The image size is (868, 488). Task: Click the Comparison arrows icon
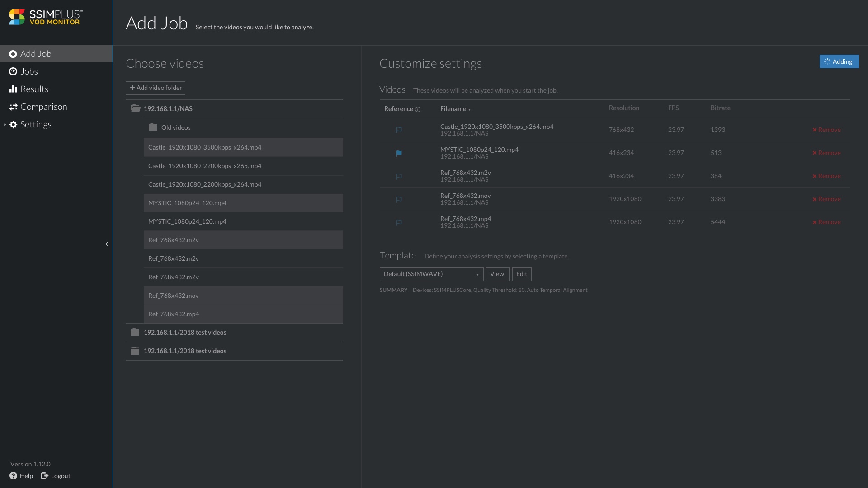13,107
